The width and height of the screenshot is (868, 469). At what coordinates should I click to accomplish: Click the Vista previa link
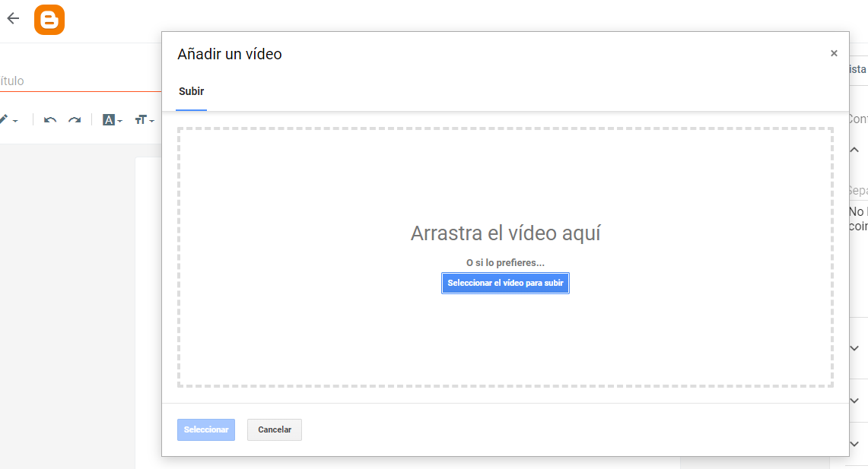pos(858,68)
